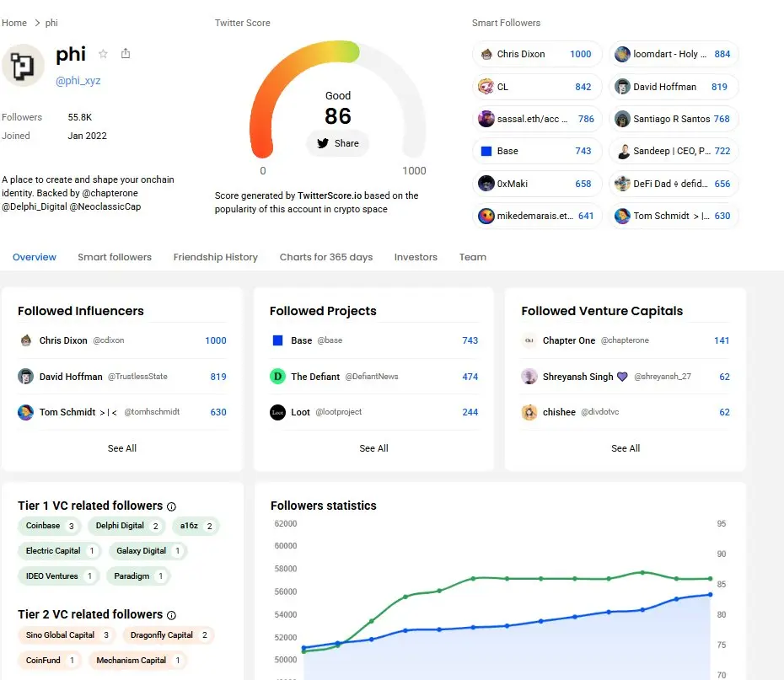The height and width of the screenshot is (680, 784).
Task: Open Chapter One @chapterone row
Action: [x=626, y=340]
